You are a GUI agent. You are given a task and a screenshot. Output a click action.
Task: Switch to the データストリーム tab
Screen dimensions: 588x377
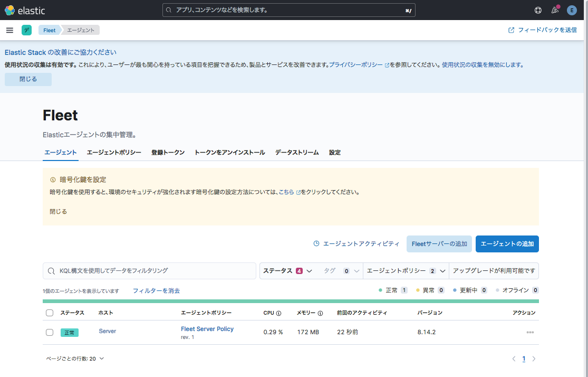click(x=297, y=153)
